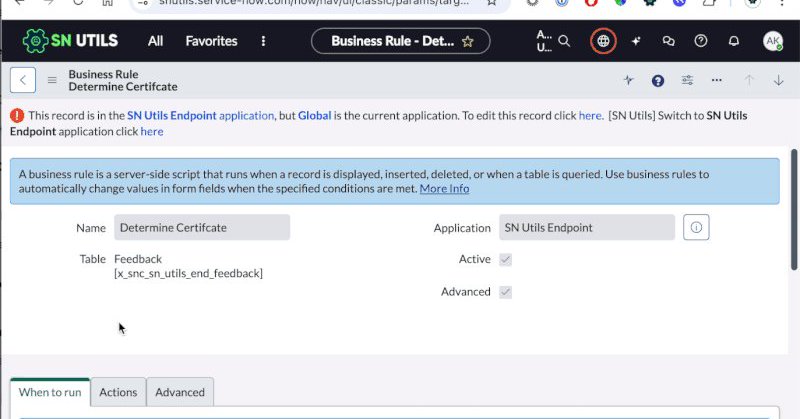Click the Active field label

(x=474, y=259)
